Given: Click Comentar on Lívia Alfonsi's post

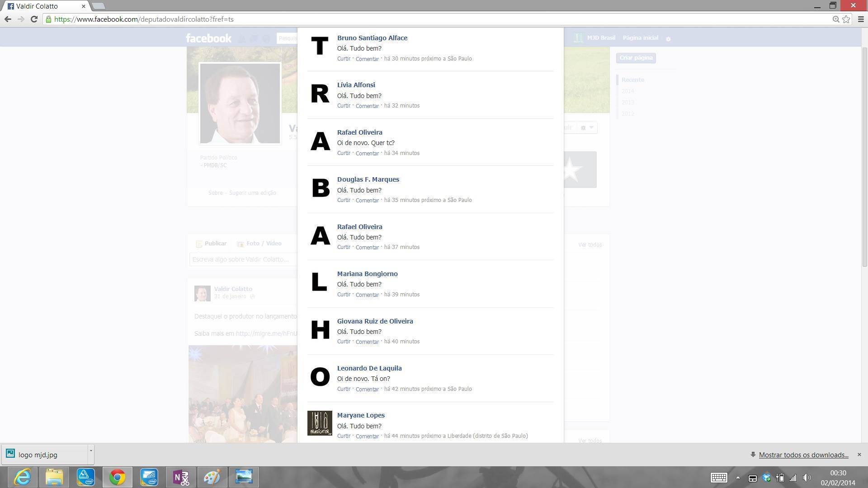Looking at the screenshot, I should tap(367, 106).
